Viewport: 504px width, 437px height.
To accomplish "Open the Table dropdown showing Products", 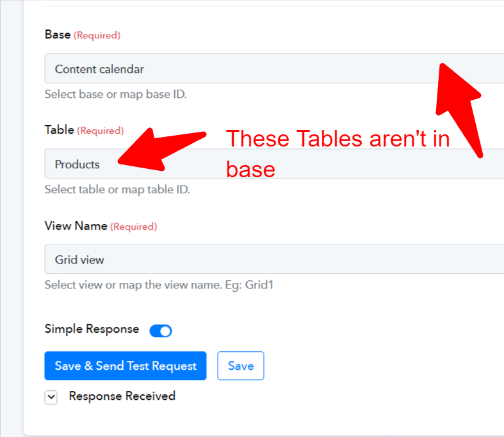I will [x=274, y=164].
